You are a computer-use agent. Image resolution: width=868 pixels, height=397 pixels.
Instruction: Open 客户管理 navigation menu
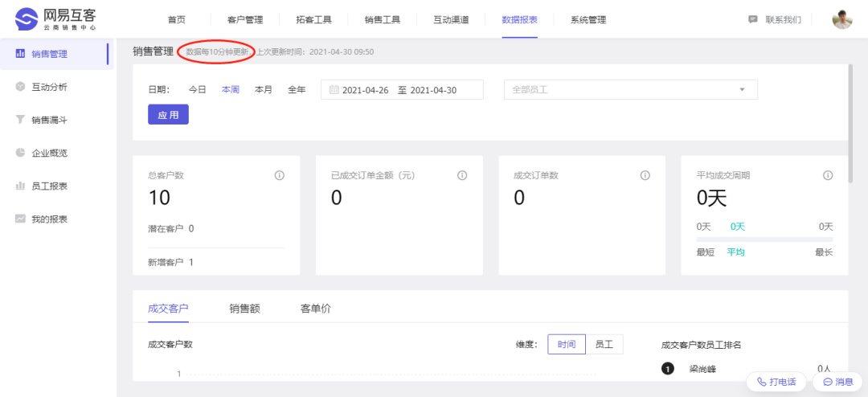[x=245, y=19]
